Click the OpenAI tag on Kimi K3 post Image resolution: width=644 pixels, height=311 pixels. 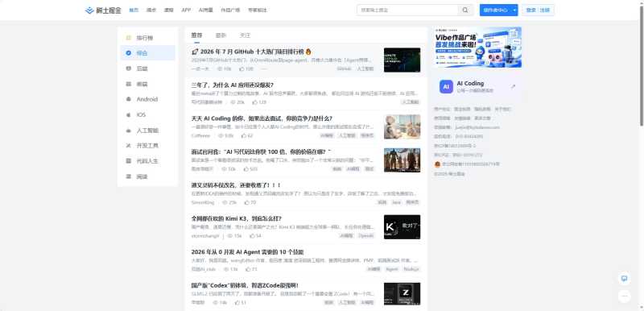point(365,236)
